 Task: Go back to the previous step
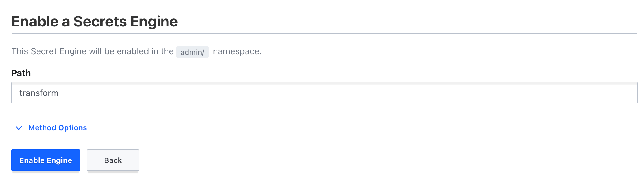[x=113, y=160]
